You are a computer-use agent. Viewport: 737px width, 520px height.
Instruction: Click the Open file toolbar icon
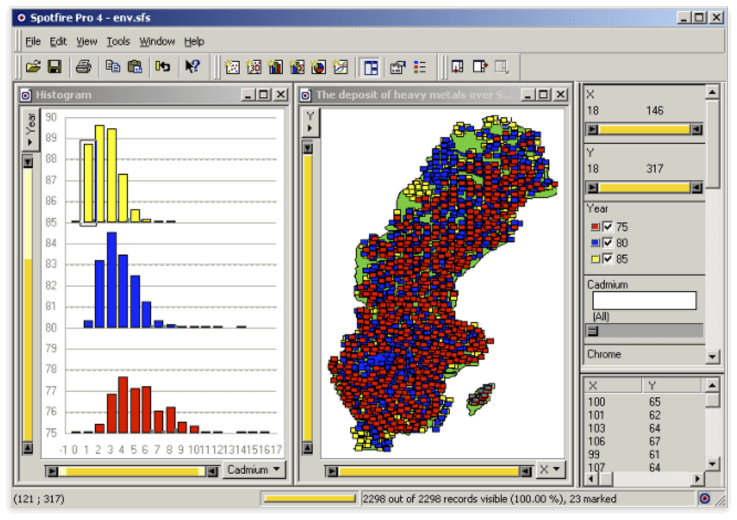coord(33,67)
